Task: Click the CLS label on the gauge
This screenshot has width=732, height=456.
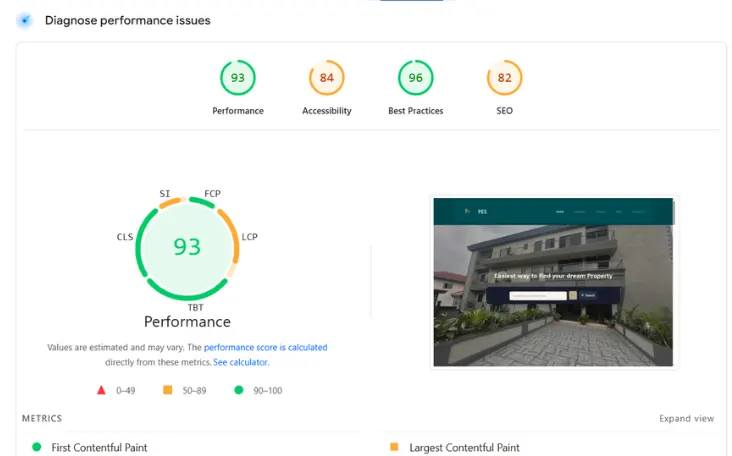Action: pos(125,237)
